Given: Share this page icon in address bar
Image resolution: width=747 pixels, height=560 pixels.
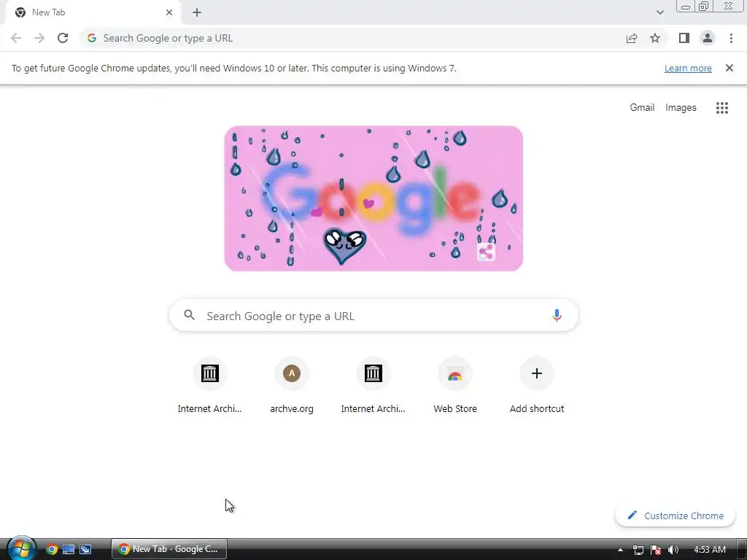Looking at the screenshot, I should tap(632, 38).
